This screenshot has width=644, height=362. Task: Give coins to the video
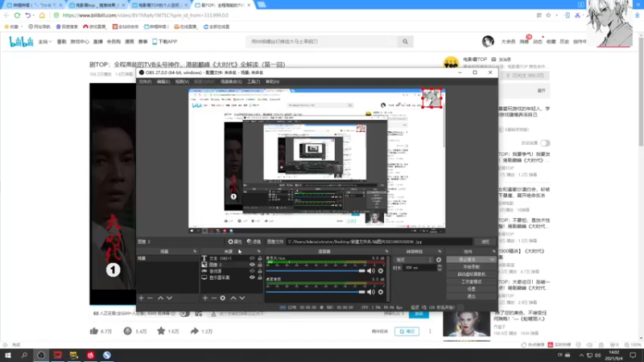coord(128,331)
